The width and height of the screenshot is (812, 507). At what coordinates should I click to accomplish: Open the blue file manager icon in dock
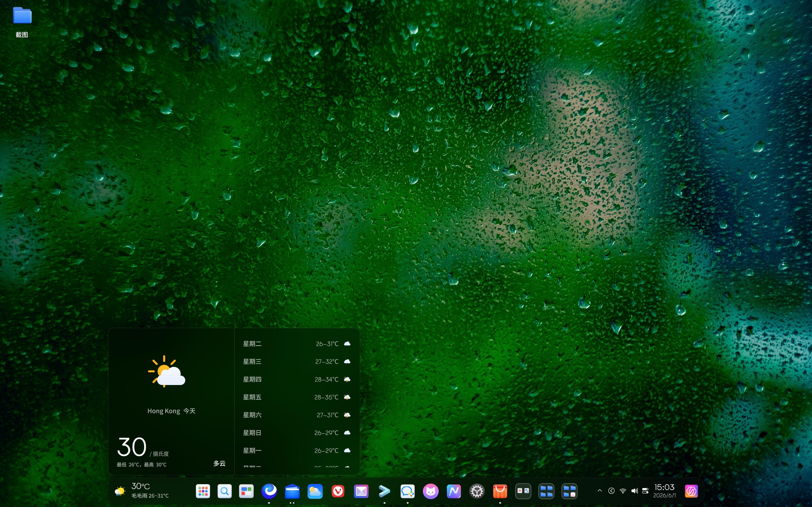tap(292, 491)
